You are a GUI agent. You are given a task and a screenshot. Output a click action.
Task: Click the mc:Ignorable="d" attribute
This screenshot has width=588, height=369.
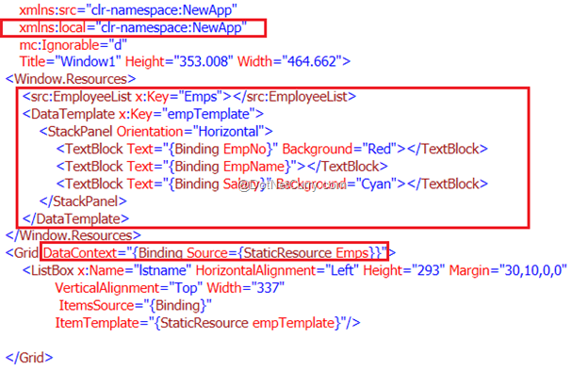pos(73,45)
